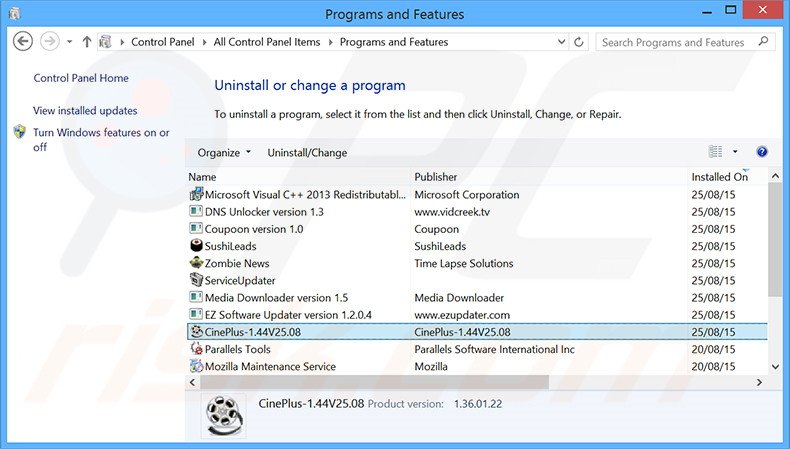Screen dimensions: 790x449
Task: Click the Back navigation arrow
Action: point(23,41)
